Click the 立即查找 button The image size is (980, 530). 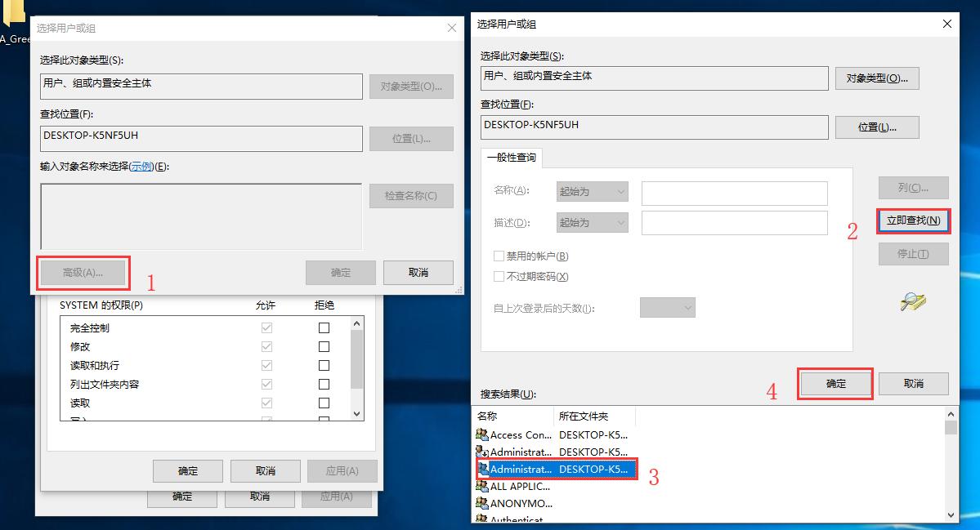point(913,220)
